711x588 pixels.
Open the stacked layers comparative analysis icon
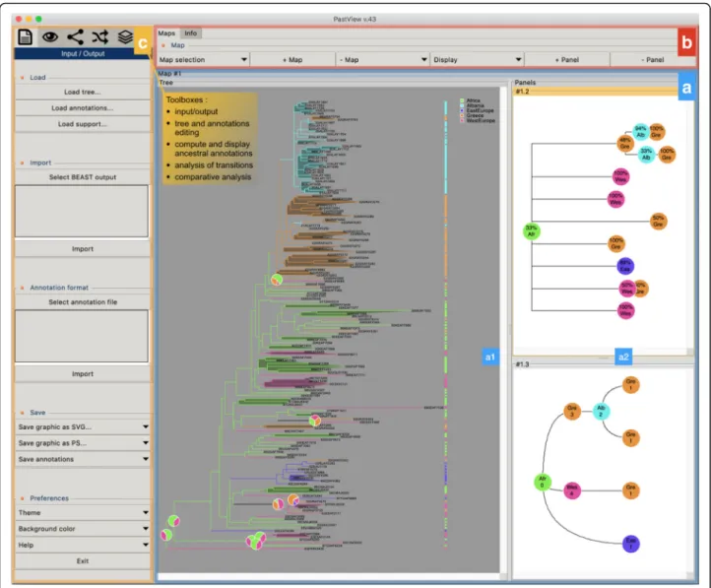tap(125, 36)
